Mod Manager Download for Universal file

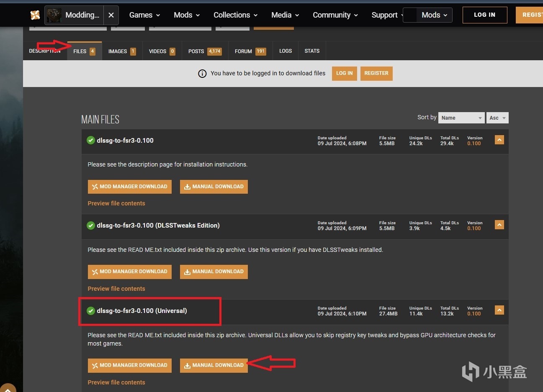pos(130,365)
